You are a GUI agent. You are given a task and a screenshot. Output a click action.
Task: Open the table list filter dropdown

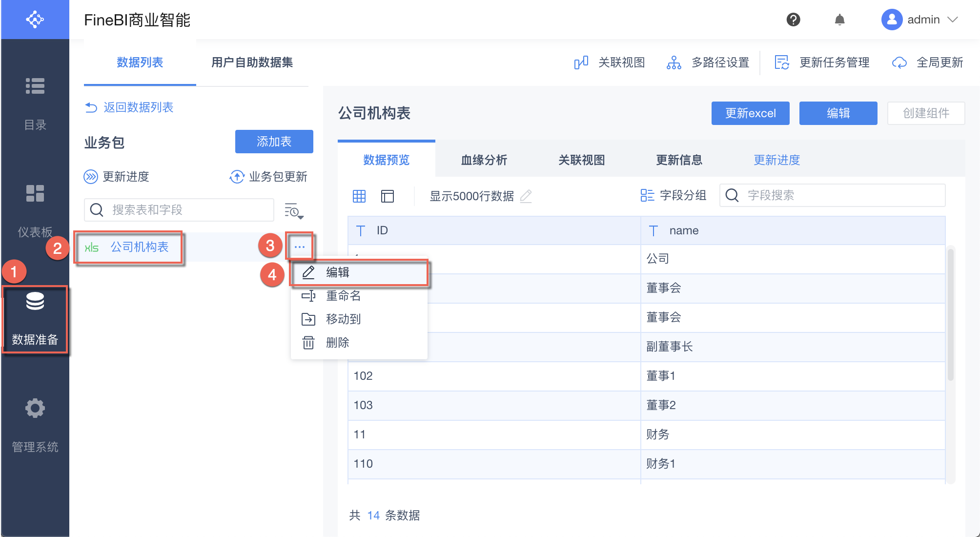pyautogui.click(x=293, y=212)
